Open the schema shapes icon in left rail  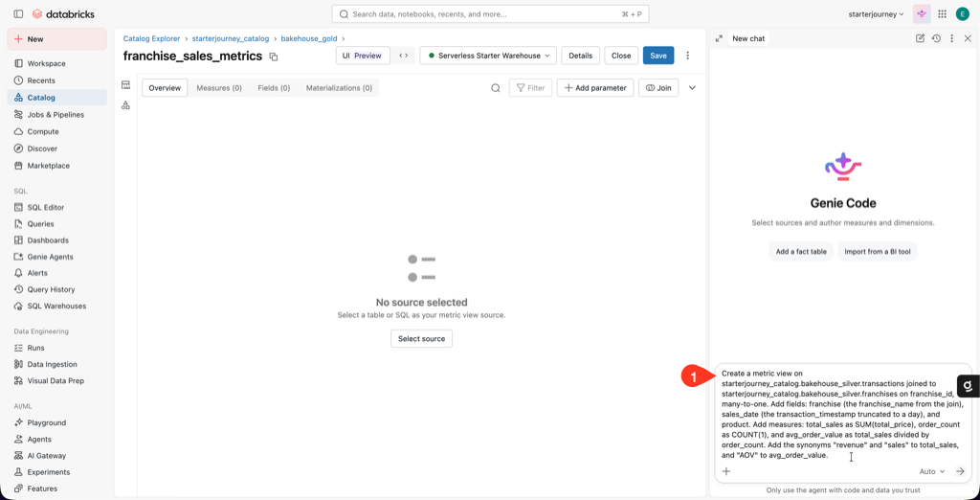[x=125, y=105]
